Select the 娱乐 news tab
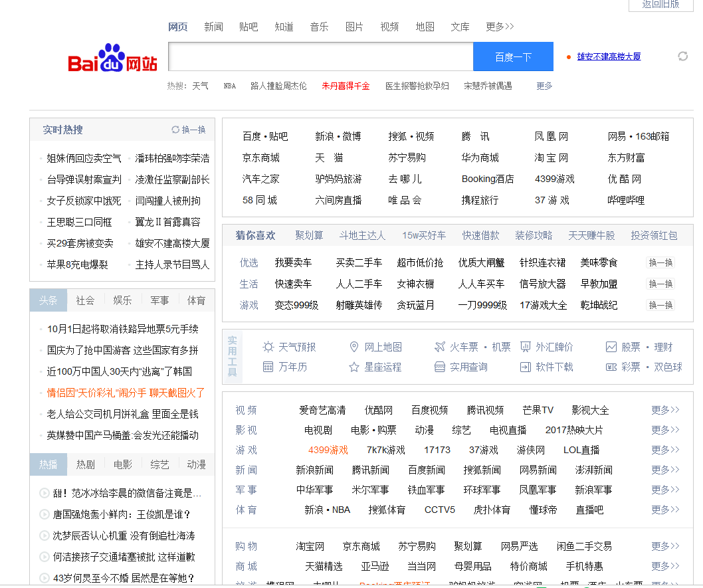Viewport: 703px width, 588px height. pos(122,300)
